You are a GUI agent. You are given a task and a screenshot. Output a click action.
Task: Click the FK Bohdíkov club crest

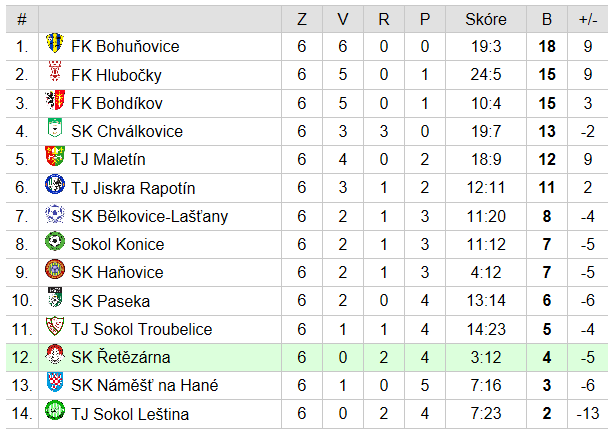(x=55, y=100)
